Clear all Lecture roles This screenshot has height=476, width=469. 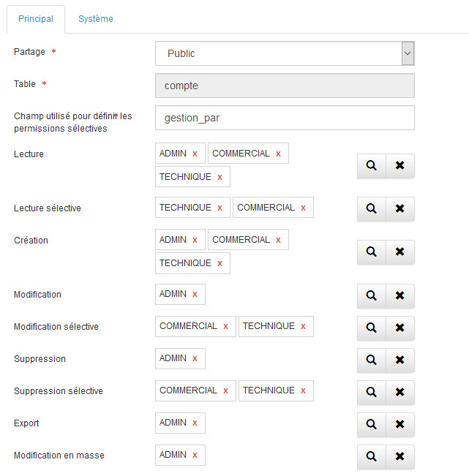(400, 166)
